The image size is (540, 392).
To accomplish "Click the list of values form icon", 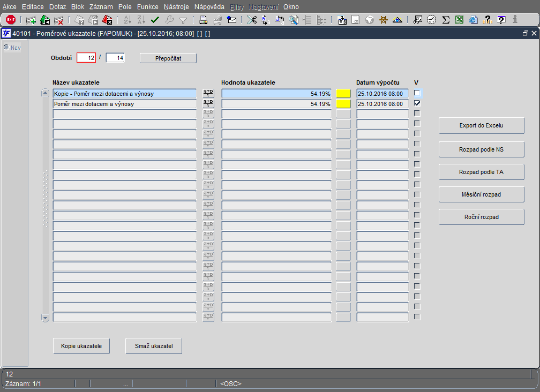I will pos(342,20).
